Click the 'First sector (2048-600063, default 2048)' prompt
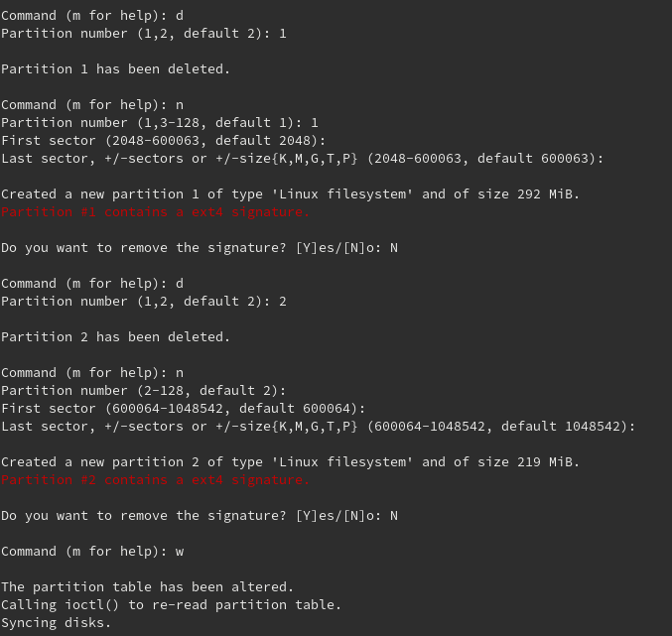This screenshot has height=636, width=672. (163, 141)
